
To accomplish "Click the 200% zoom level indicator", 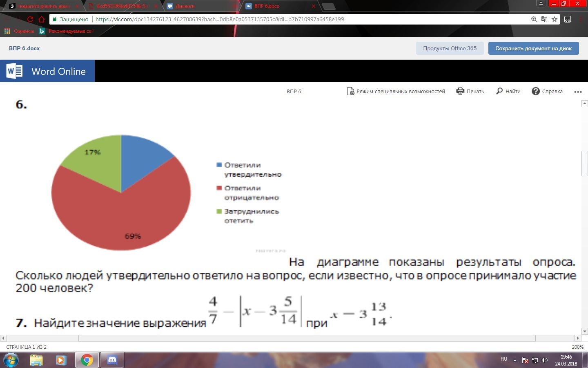I will coord(577,347).
